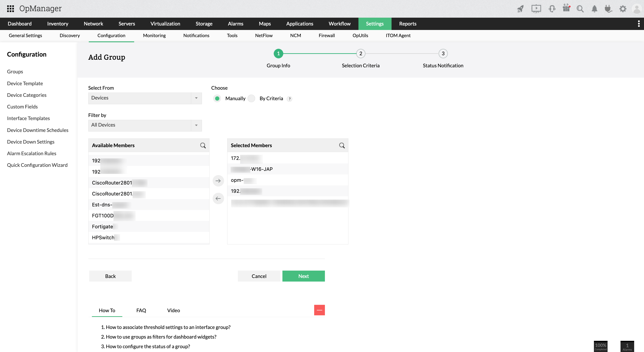Click the Next button

point(303,276)
